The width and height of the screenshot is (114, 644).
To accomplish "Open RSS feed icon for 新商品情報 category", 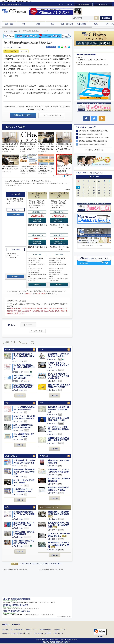I will (68, 456).
